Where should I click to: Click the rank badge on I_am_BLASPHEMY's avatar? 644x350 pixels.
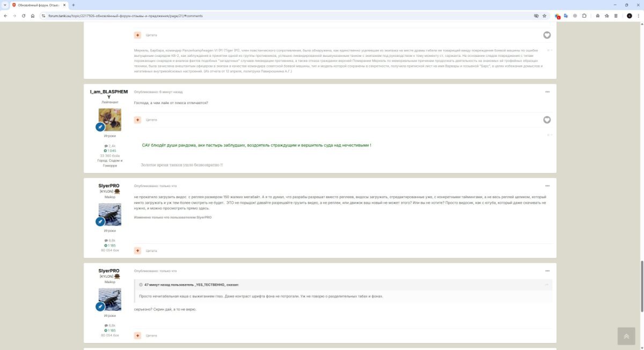[x=100, y=127]
